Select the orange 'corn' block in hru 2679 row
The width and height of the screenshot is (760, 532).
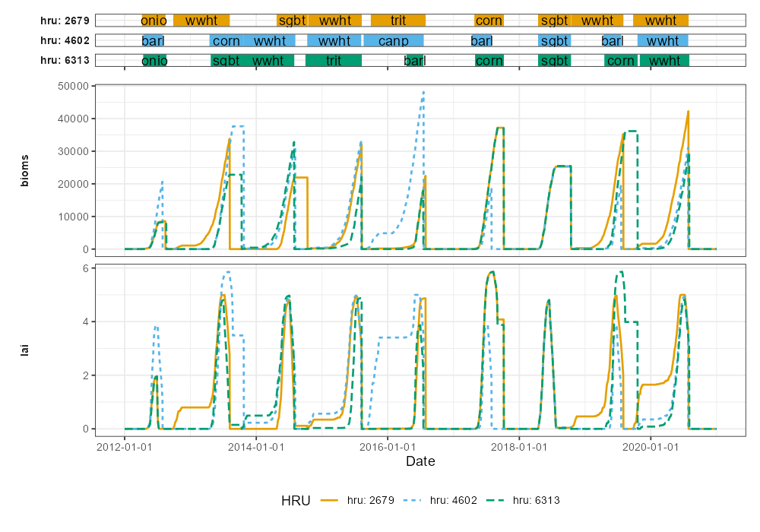pyautogui.click(x=489, y=21)
